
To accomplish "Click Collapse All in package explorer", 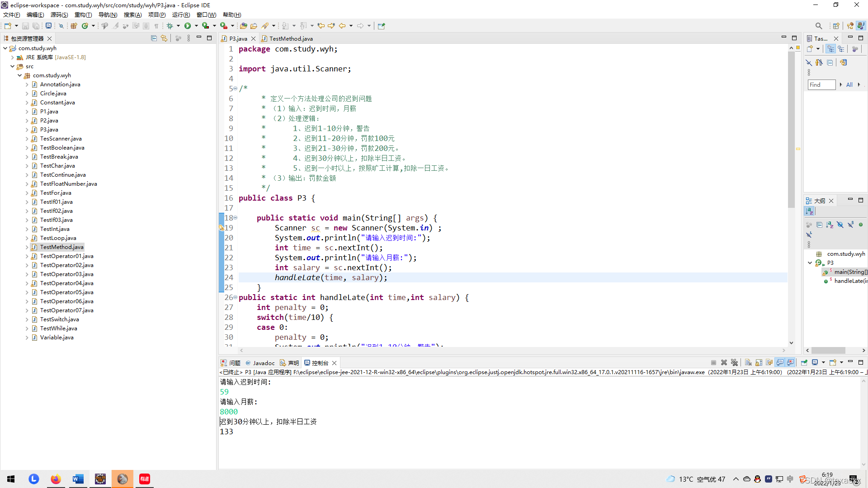I will coord(154,38).
